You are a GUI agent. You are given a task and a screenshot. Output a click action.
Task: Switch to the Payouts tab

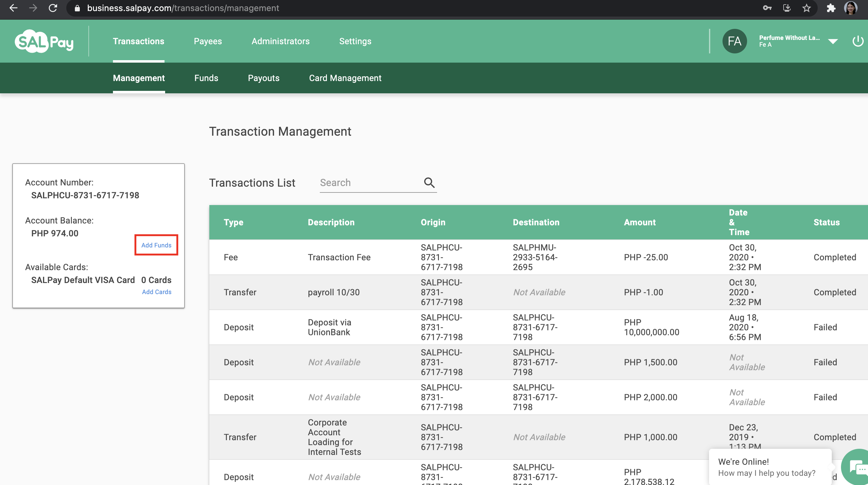coord(263,78)
